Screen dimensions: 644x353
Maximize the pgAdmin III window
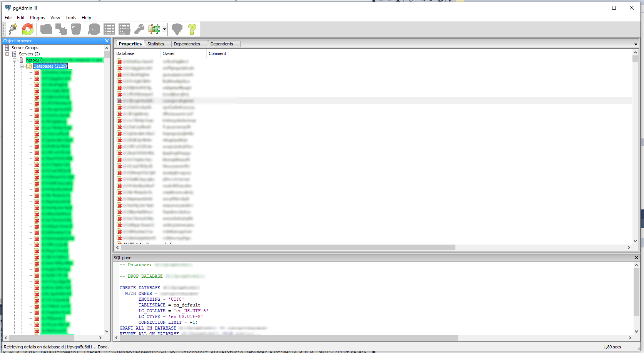pyautogui.click(x=614, y=8)
